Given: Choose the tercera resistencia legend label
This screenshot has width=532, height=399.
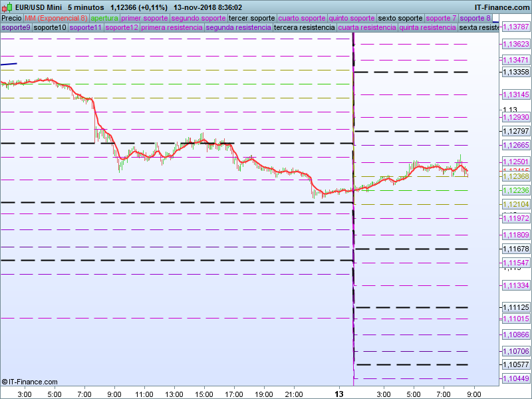Looking at the screenshot, I should coord(305,27).
